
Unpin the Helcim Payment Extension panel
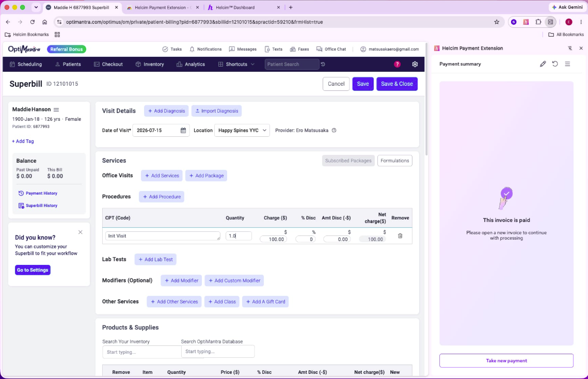pos(570,48)
